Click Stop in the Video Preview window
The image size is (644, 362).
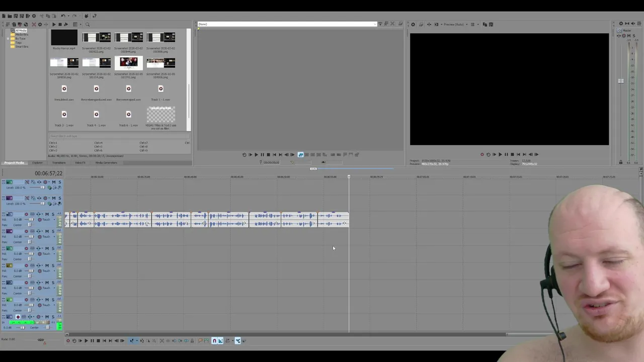(512, 154)
